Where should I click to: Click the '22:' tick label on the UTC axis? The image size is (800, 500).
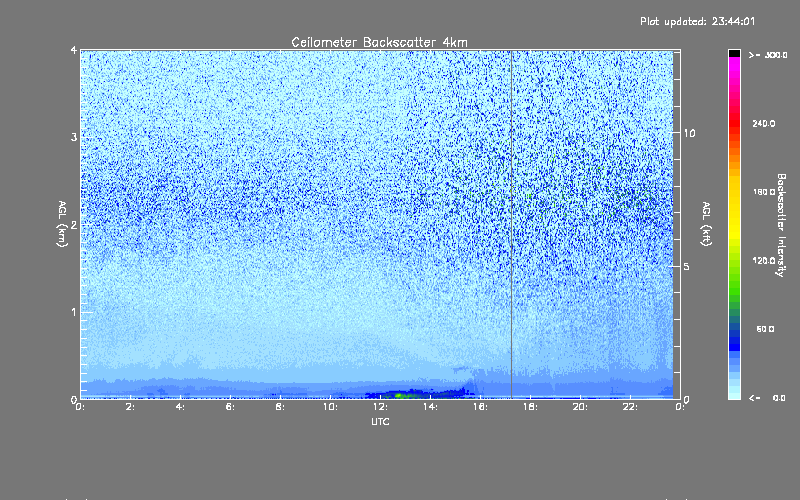630,407
